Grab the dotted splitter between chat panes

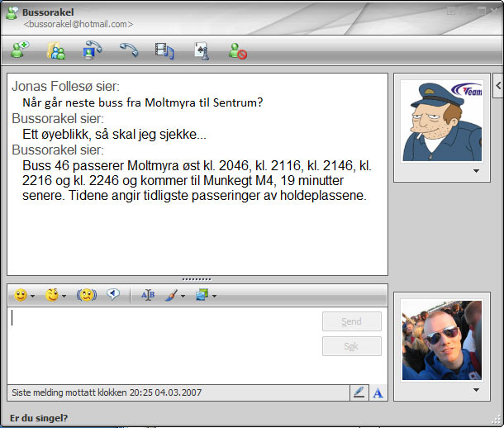197,279
